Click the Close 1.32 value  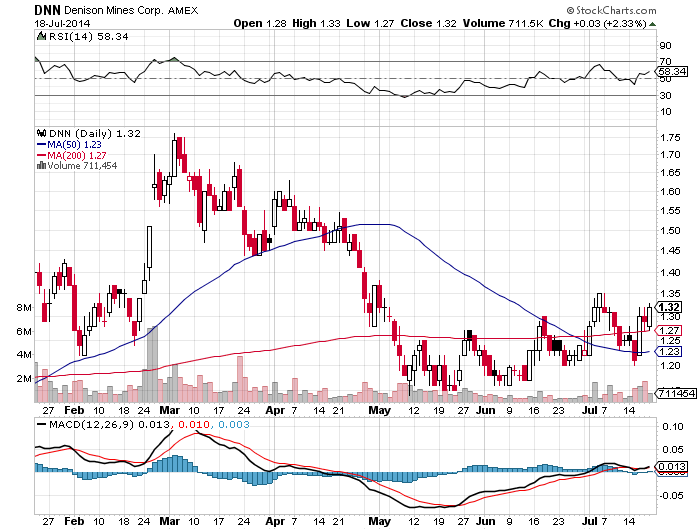click(428, 23)
